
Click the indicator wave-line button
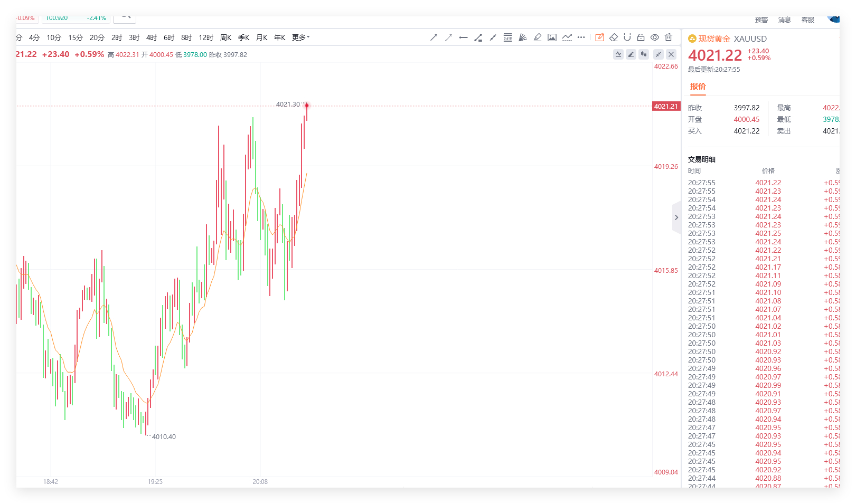618,54
